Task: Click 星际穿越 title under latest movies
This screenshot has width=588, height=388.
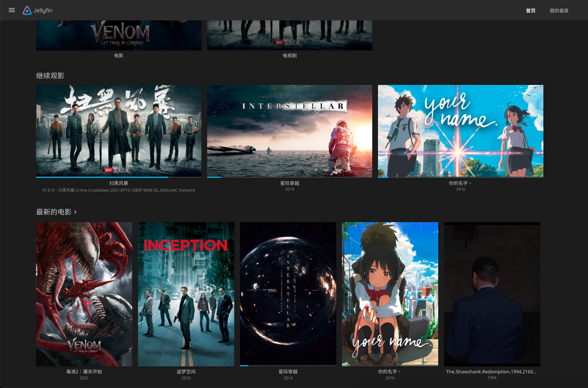Action: point(288,371)
